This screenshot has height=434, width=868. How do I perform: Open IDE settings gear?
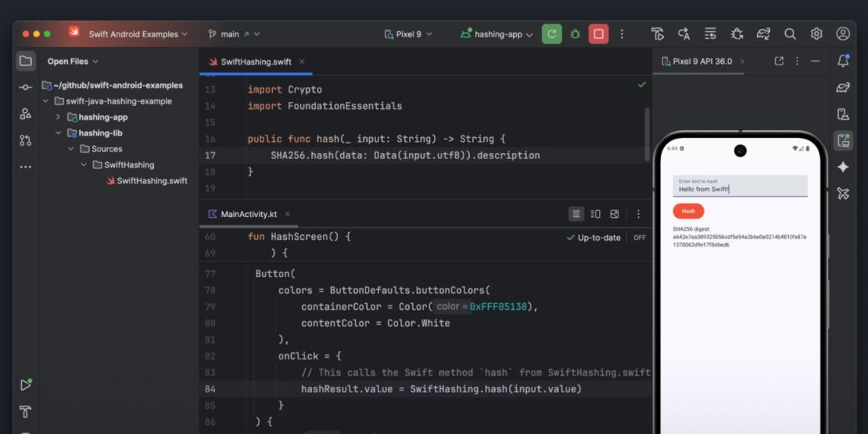pyautogui.click(x=816, y=34)
